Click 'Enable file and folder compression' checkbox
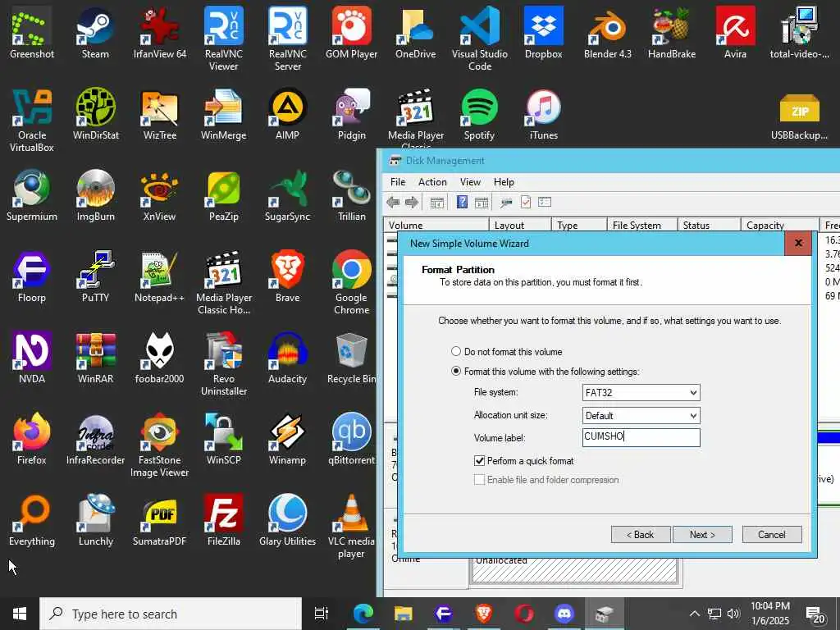 tap(479, 479)
